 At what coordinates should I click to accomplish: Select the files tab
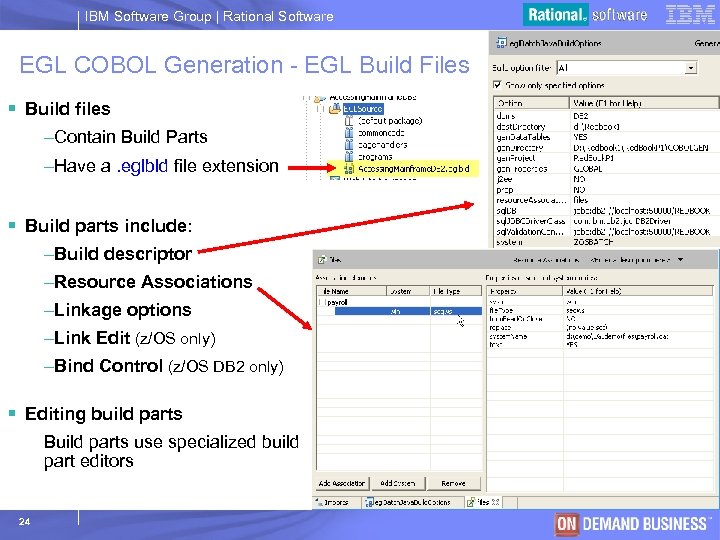click(483, 502)
